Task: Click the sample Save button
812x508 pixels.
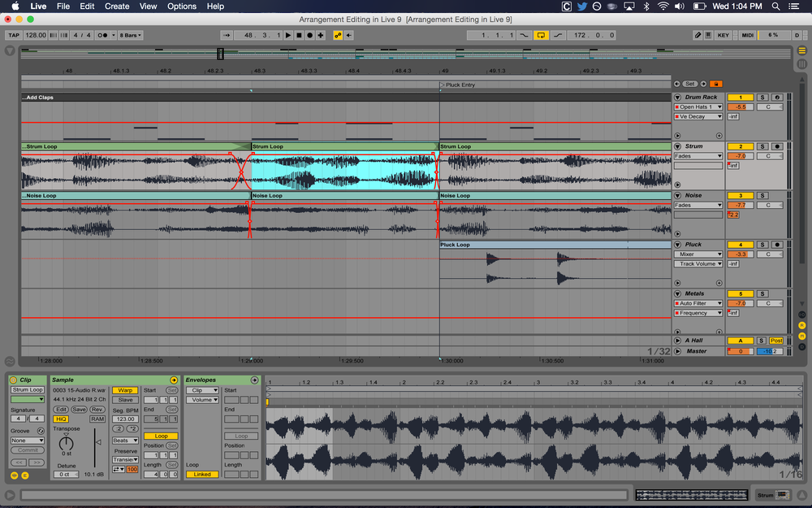Action: coord(79,410)
